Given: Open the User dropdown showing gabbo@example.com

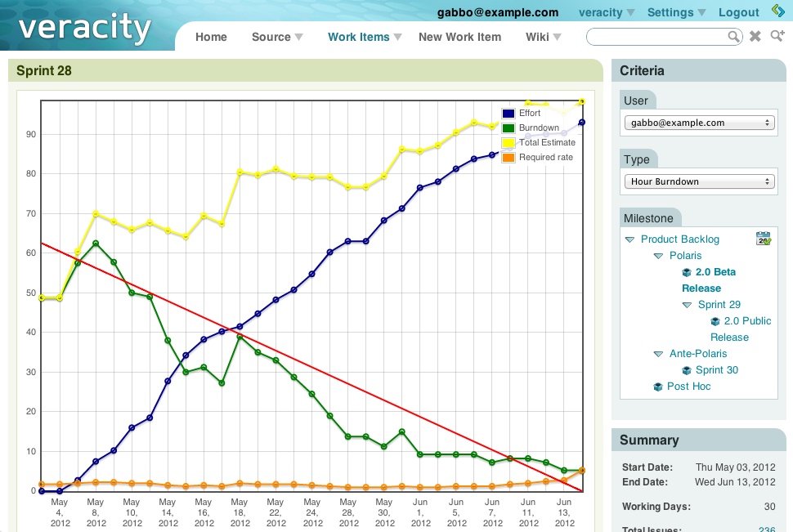Looking at the screenshot, I should pyautogui.click(x=698, y=123).
